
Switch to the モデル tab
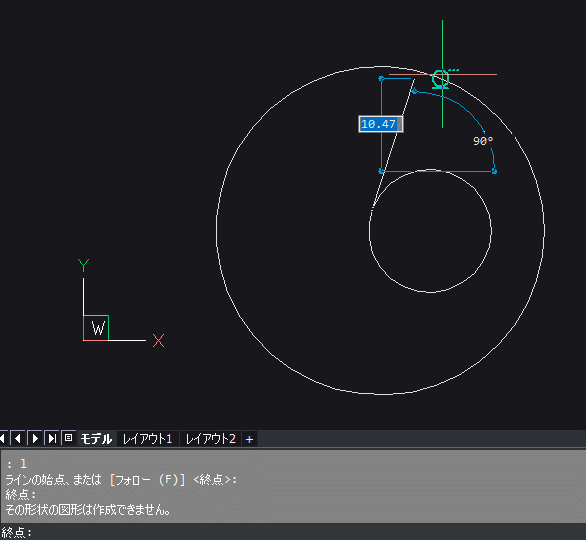(x=96, y=438)
